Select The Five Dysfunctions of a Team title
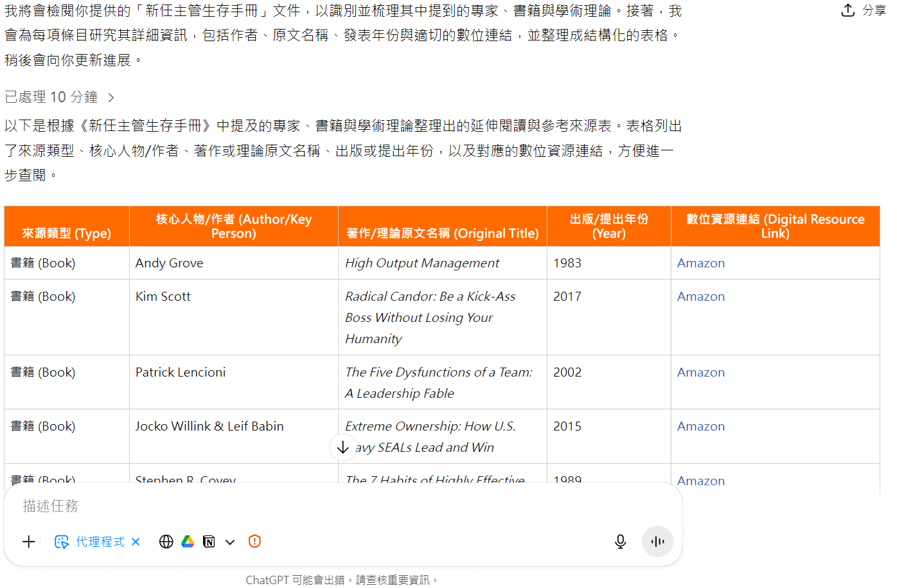Screen dimensions: 897x588 pyautogui.click(x=443, y=382)
